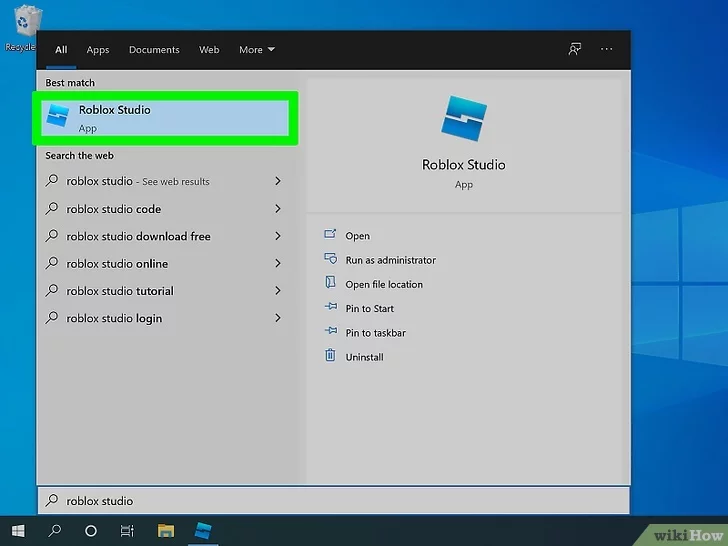Click the Cortana circle icon

91,530
